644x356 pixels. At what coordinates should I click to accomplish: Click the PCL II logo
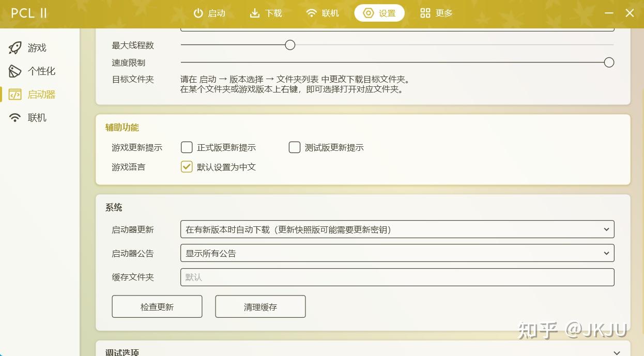coord(29,13)
